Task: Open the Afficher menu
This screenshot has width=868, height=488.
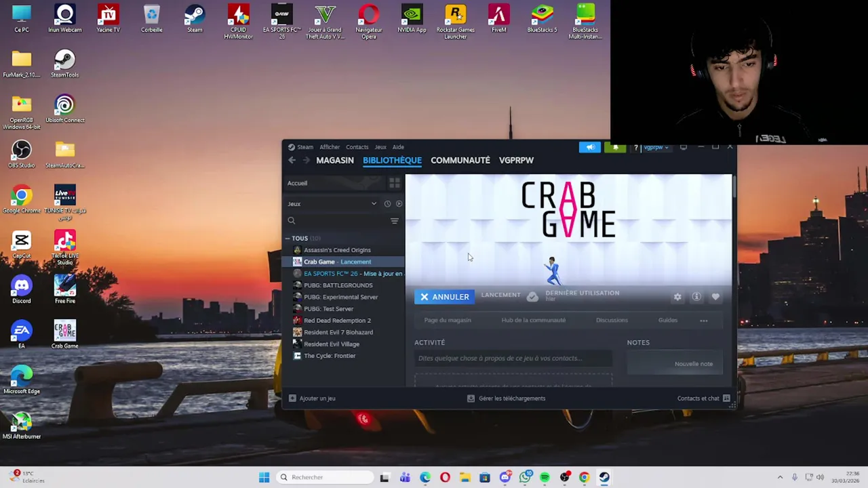Action: [x=330, y=147]
